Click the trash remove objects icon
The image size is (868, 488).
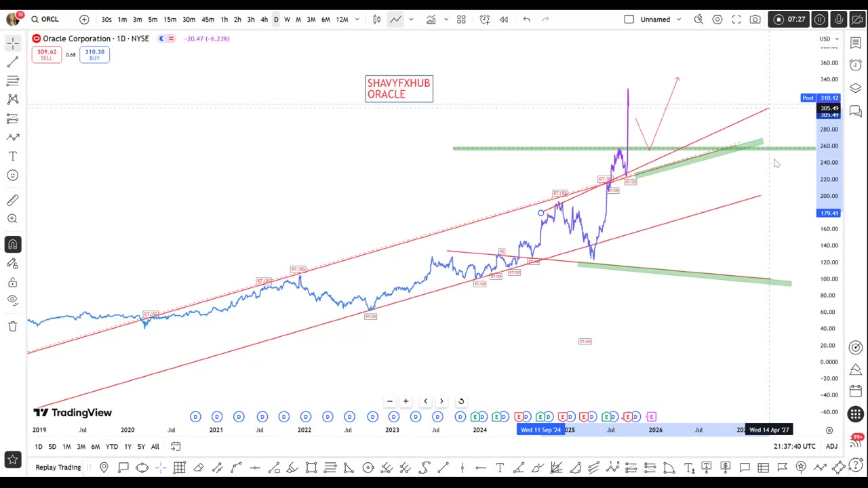tap(12, 326)
